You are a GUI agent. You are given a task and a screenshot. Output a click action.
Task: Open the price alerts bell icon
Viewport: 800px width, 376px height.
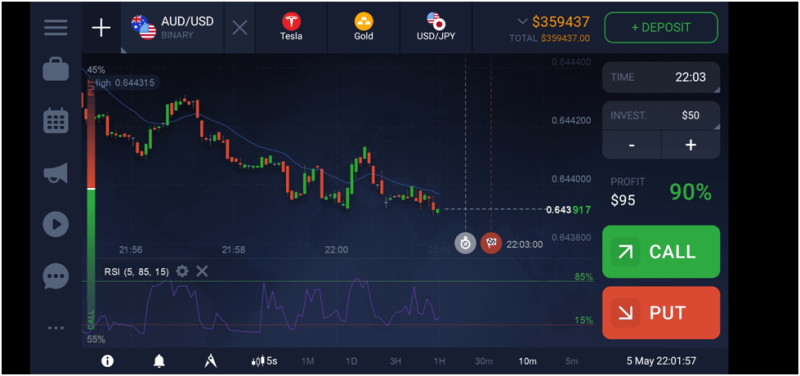pos(159,361)
